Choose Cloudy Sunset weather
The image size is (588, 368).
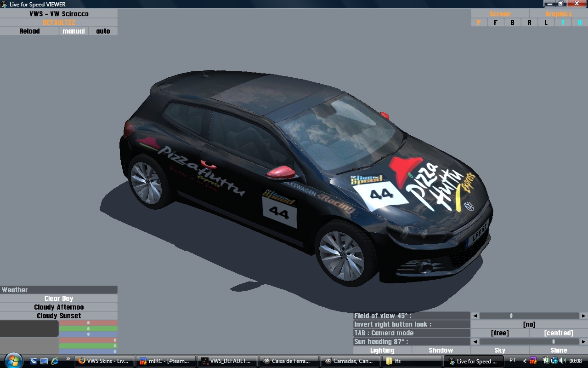click(x=59, y=316)
